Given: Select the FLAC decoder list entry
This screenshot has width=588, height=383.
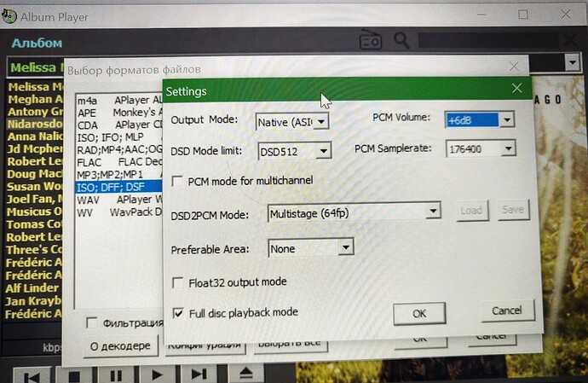Looking at the screenshot, I should [117, 162].
